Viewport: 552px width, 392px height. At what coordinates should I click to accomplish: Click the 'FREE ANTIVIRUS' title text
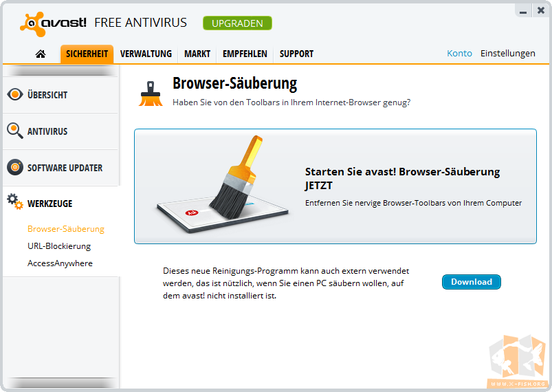click(140, 23)
